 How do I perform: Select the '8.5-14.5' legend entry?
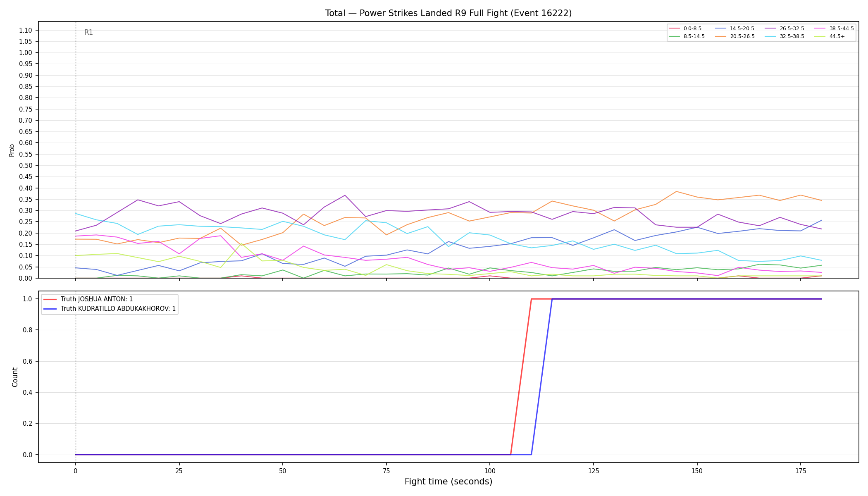tap(687, 36)
